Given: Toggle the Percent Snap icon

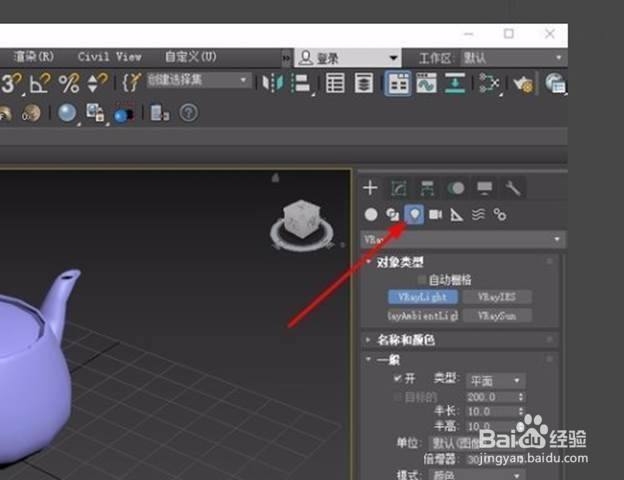Looking at the screenshot, I should point(69,83).
